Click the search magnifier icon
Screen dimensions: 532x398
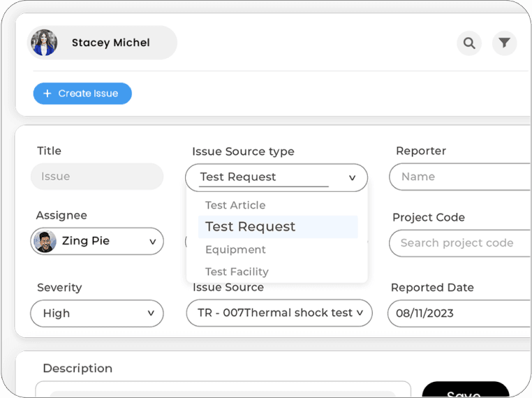click(x=469, y=43)
